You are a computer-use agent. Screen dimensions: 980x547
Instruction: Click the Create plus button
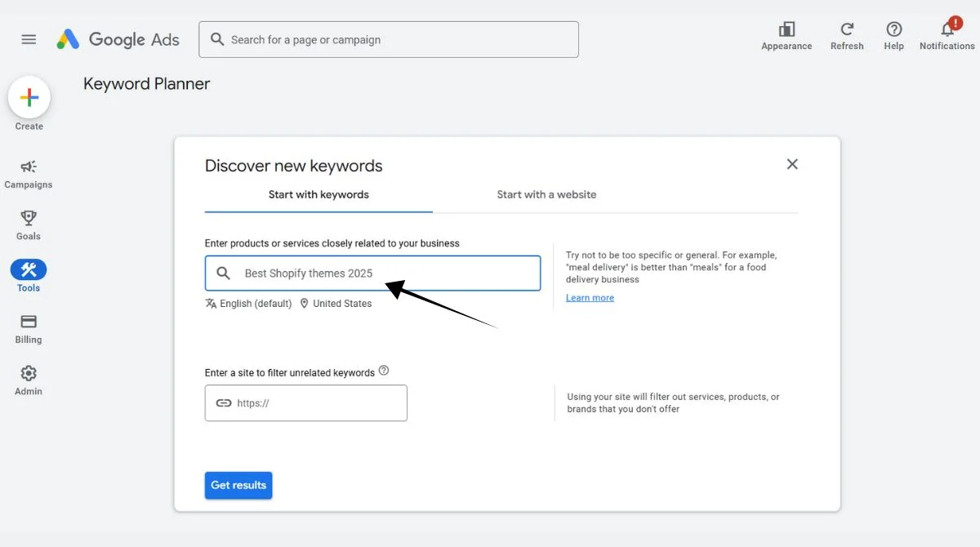coord(29,96)
